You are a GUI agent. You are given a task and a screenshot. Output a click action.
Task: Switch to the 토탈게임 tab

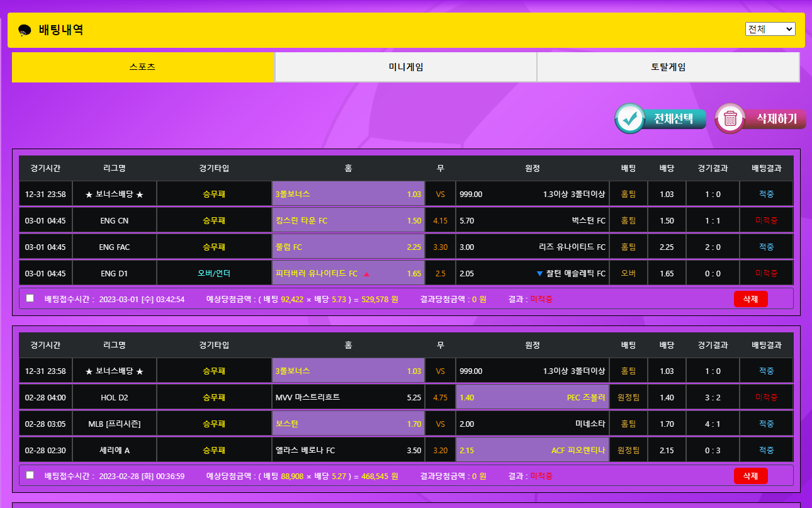(x=668, y=67)
